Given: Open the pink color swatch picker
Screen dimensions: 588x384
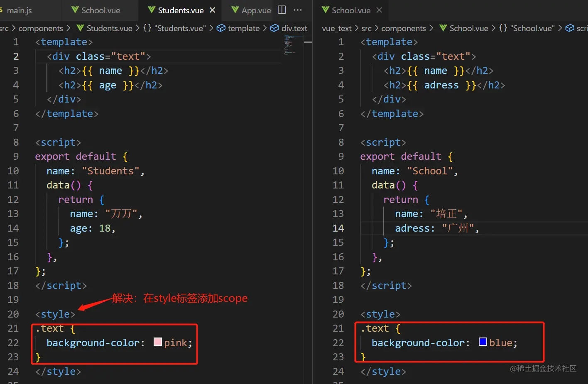Looking at the screenshot, I should [158, 342].
